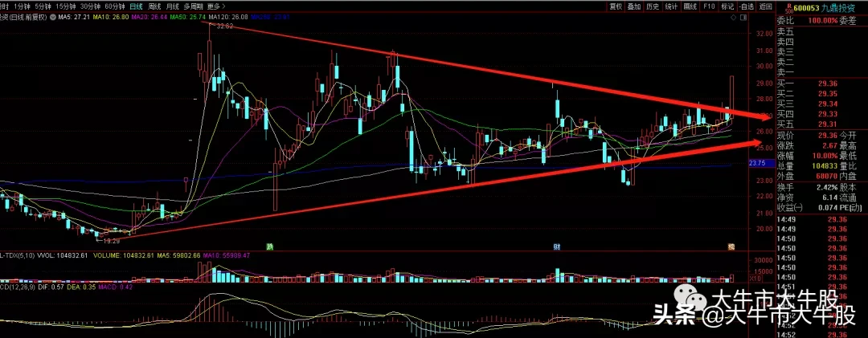The width and height of the screenshot is (868, 338).
Task: Switch to the 5分钟 chart period
Action: [x=42, y=6]
